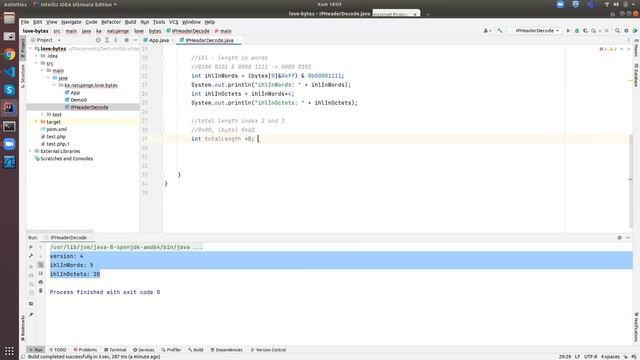Click the pin tab icon in Run panel
Image resolution: width=640 pixels, height=360 pixels.
[31, 315]
